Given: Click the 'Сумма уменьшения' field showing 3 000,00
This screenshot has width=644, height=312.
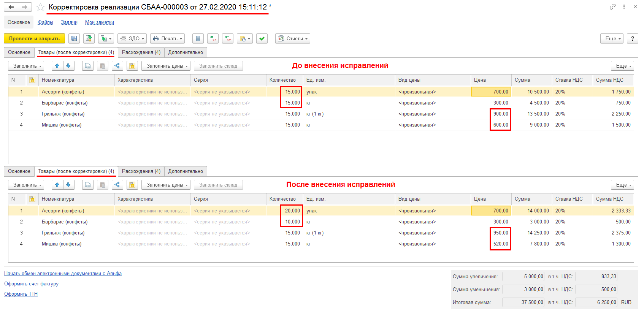Looking at the screenshot, I should coord(523,289).
